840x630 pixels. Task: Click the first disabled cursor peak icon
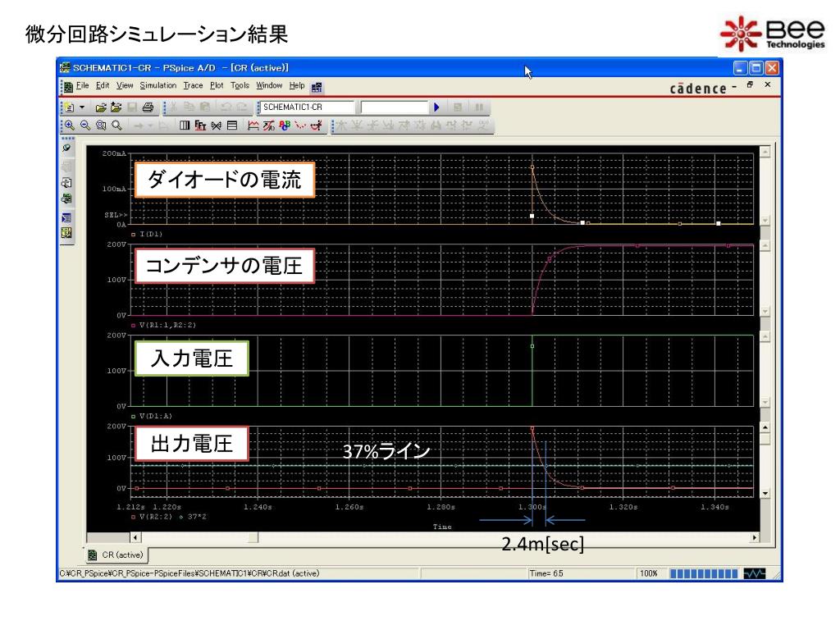pyautogui.click(x=341, y=126)
